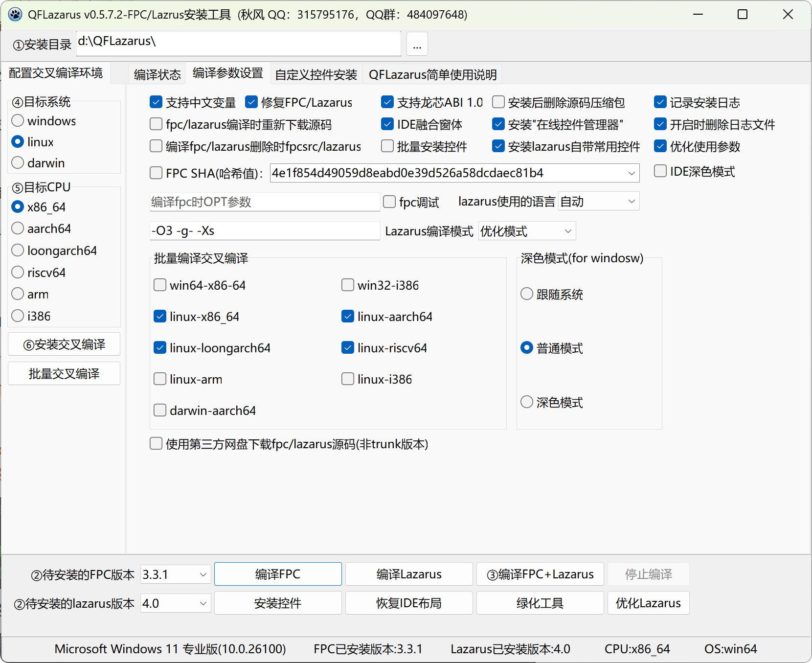Click the 恢复IDE布局 button
The image size is (812, 663).
409,603
